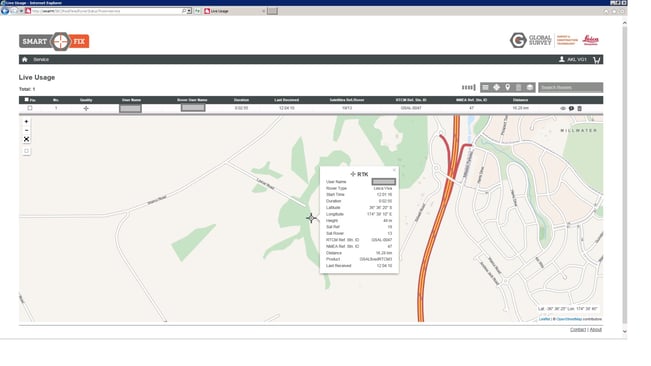Sort by the Last Received column header

point(286,100)
